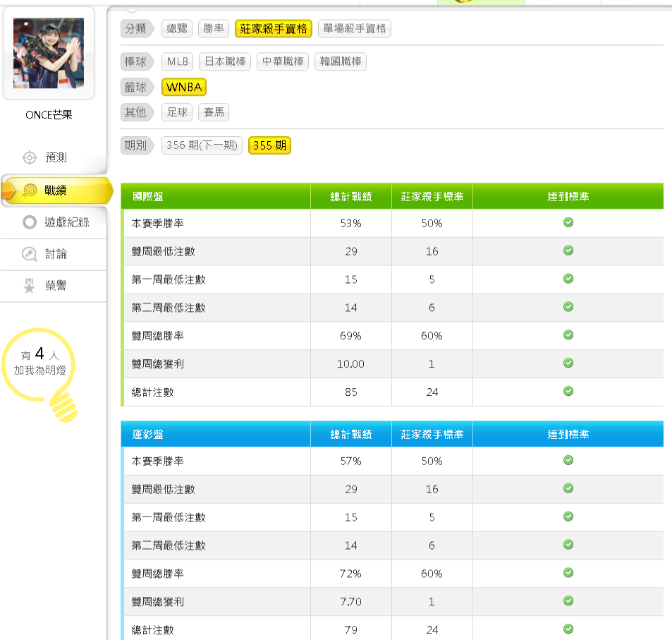Click 國際盤 本賽季勝率 value 53%

tap(351, 224)
